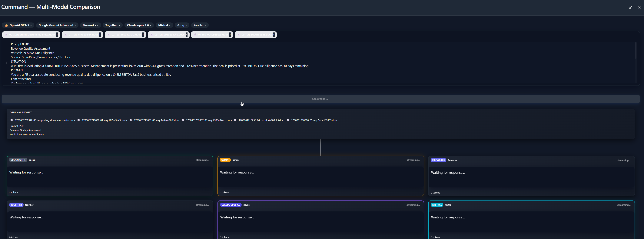The height and width of the screenshot is (239, 644).
Task: Click streaming status on the Gemini card
Action: click(413, 160)
